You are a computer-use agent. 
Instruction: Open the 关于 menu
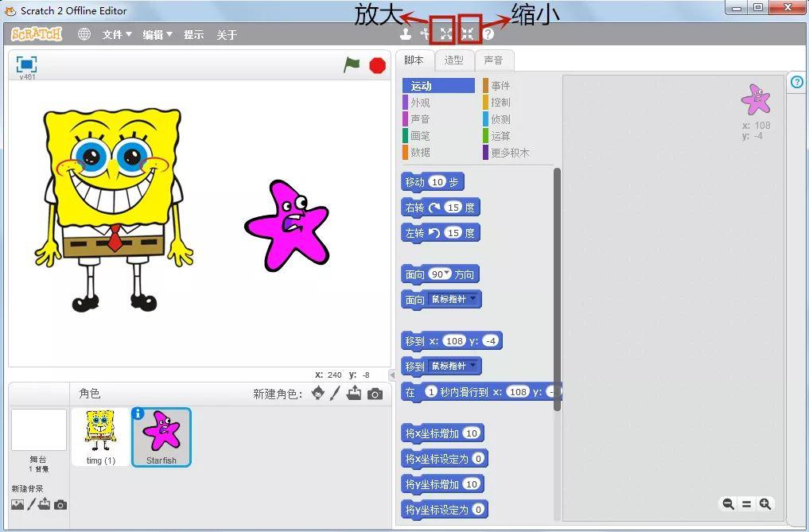(x=227, y=34)
